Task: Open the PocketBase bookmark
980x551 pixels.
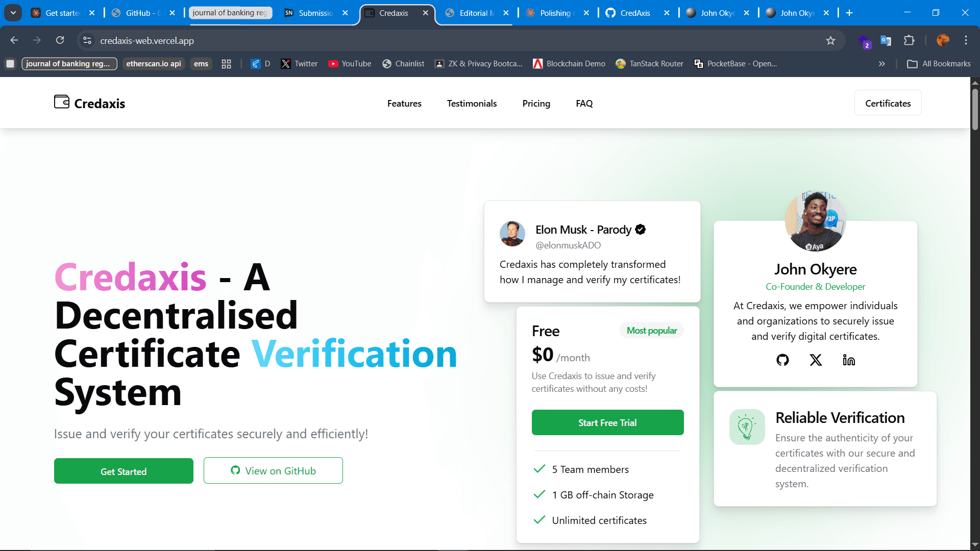Action: tap(736, 64)
